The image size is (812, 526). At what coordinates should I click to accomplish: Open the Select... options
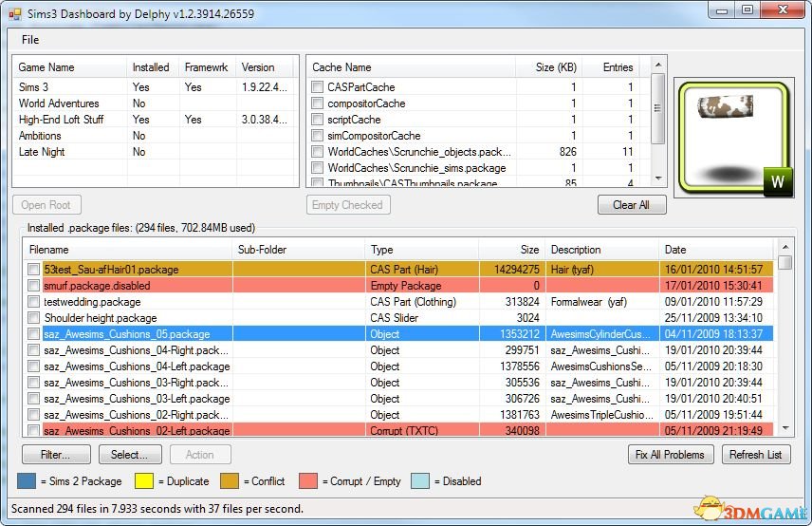[130, 455]
